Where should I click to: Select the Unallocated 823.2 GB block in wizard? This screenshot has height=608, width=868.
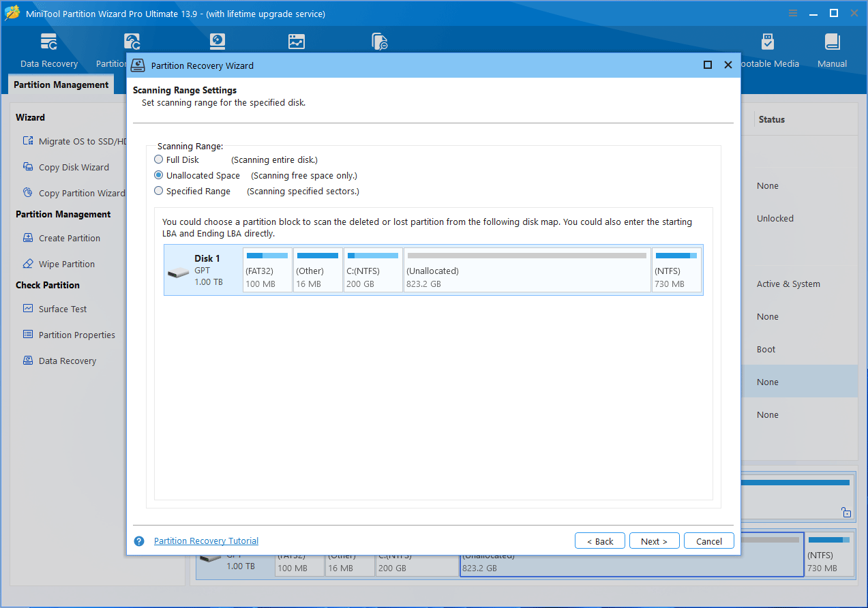pyautogui.click(x=527, y=270)
